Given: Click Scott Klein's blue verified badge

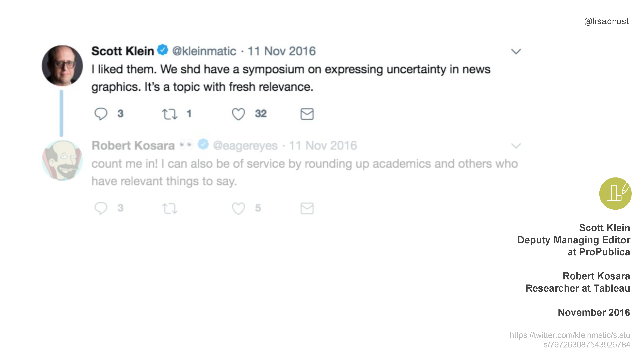Looking at the screenshot, I should pyautogui.click(x=162, y=50).
